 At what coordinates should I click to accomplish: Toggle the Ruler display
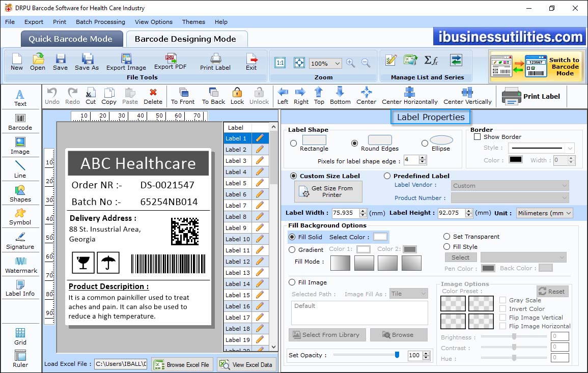(20, 359)
